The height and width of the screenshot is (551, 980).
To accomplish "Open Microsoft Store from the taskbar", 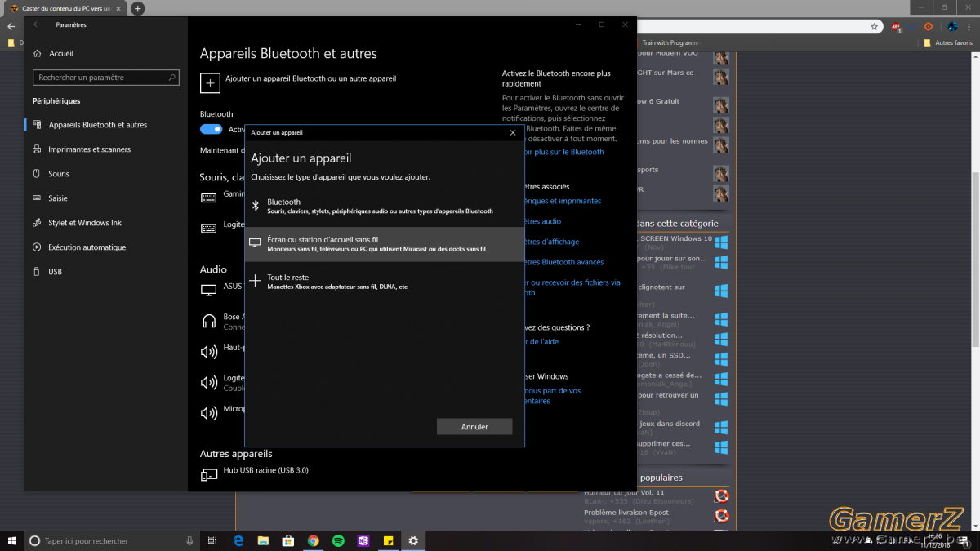I will pos(288,540).
